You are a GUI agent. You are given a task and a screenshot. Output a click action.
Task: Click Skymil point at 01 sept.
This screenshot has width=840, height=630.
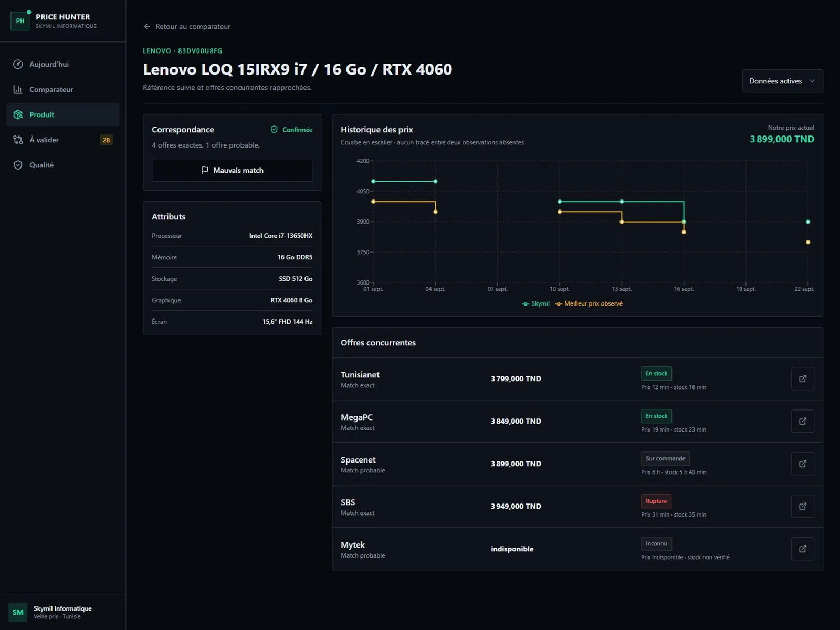[373, 181]
